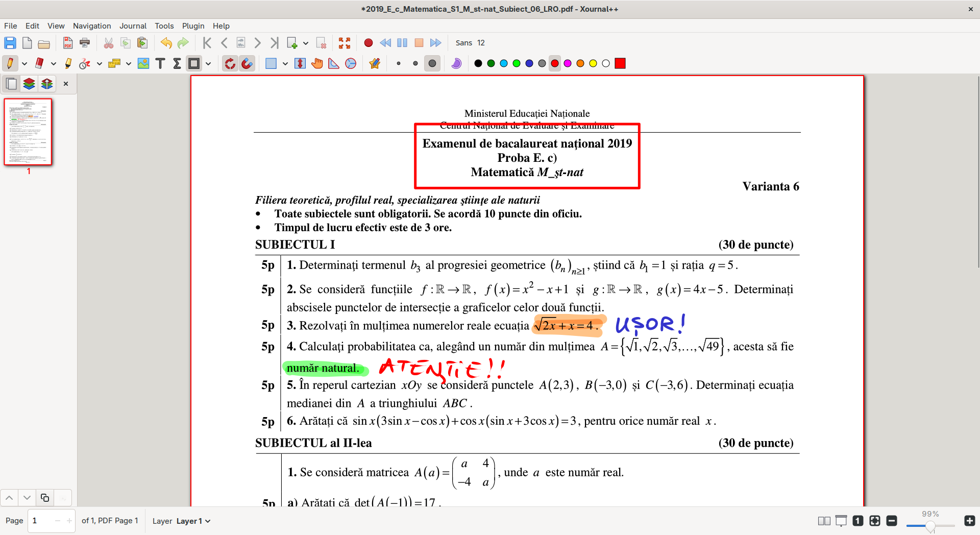980x535 pixels.
Task: Toggle the grid snapping button
Action: [247, 63]
